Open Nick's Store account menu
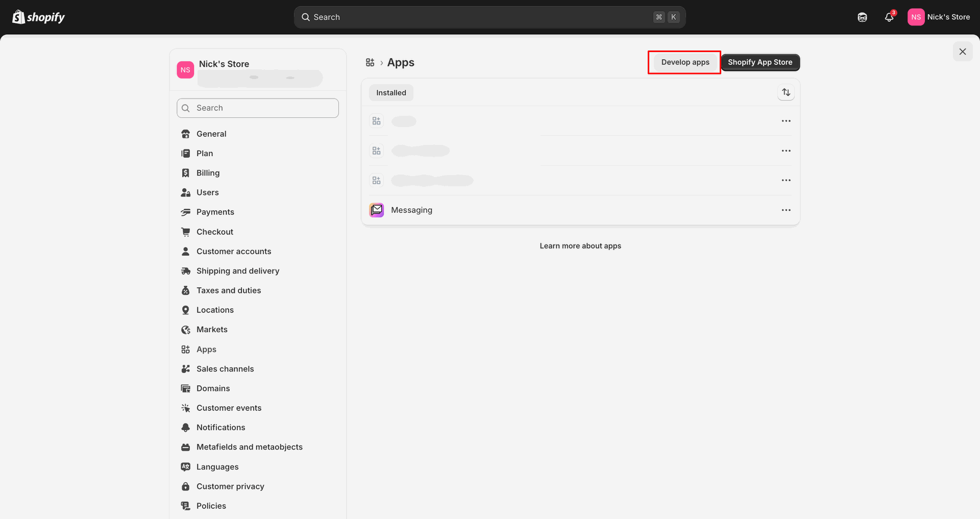Screen dimensions: 980x519 [x=939, y=17]
